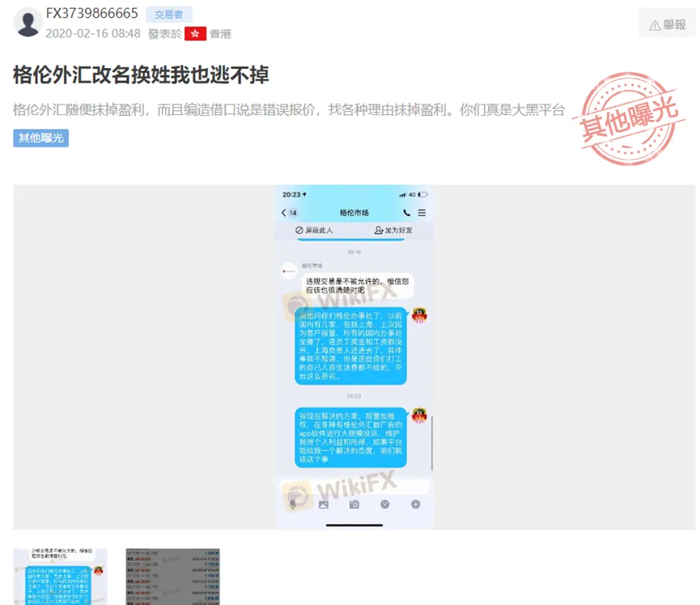The image size is (700, 605).
Task: Open the FX3739866665 username profile
Action: pos(92,14)
